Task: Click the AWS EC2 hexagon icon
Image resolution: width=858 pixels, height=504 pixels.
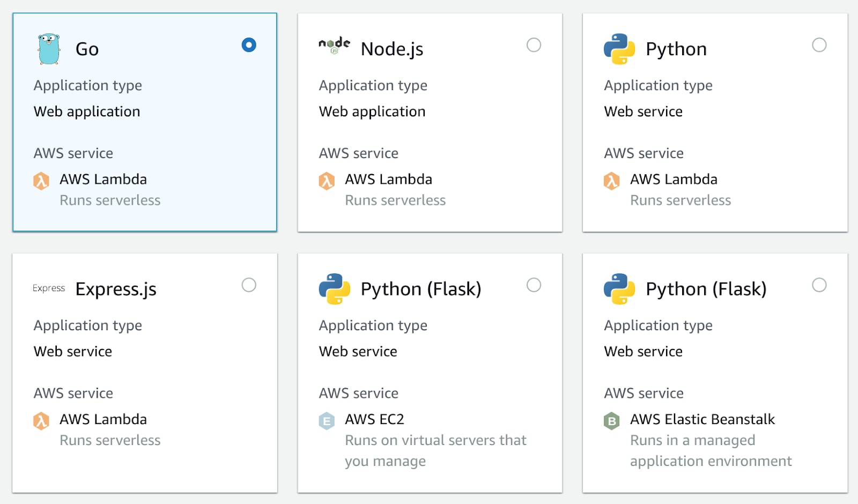Action: (327, 421)
